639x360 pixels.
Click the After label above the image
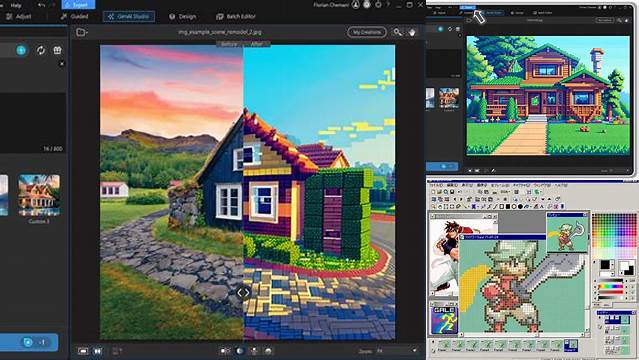point(257,44)
